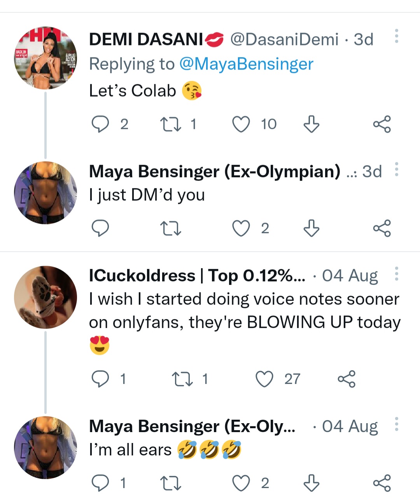The width and height of the screenshot is (420, 504).
Task: Open the @MayaBensinger mention link
Action: [246, 64]
